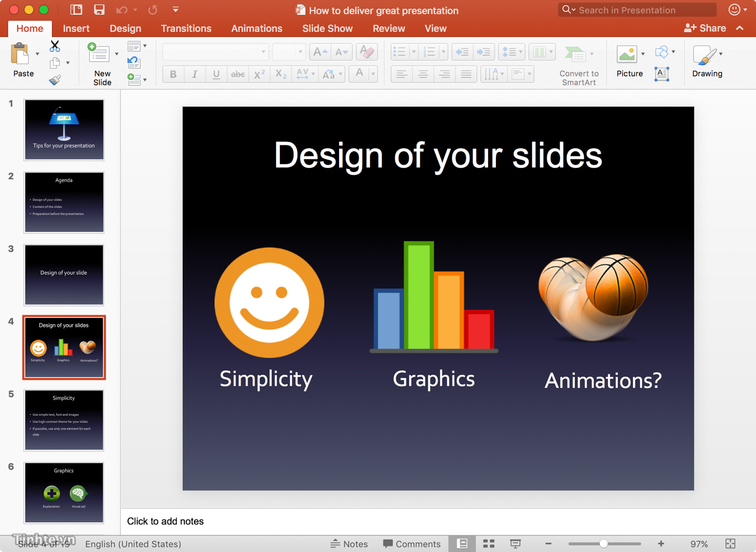
Task: Click the Shapes icon
Action: 662,52
